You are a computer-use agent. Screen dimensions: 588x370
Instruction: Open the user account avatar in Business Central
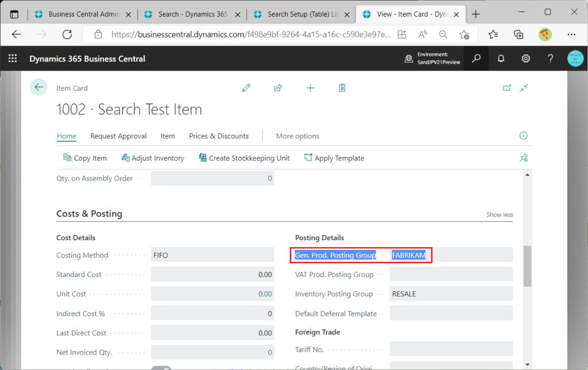(x=575, y=59)
